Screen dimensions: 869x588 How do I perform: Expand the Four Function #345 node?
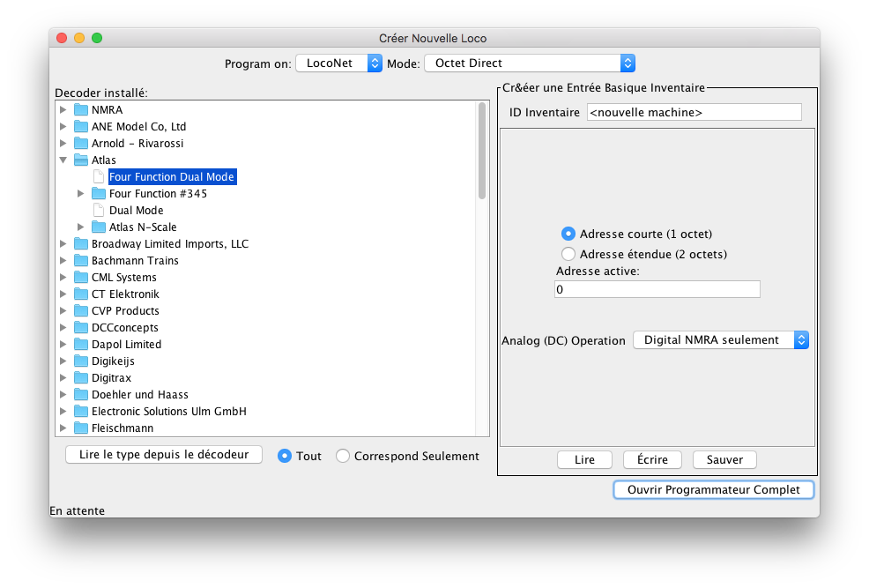click(80, 194)
